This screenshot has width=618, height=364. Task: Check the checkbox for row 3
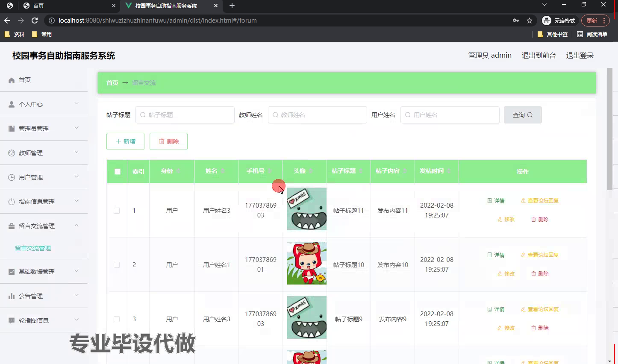[x=117, y=319]
